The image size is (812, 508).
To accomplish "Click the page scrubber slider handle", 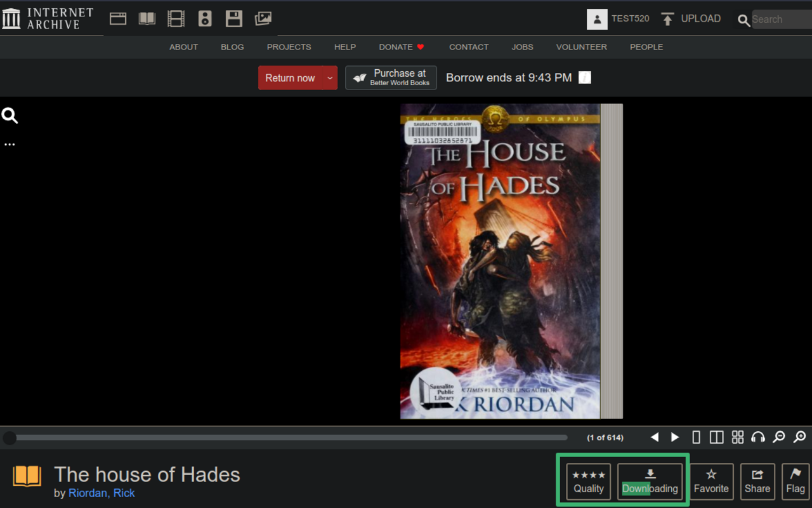I will pyautogui.click(x=10, y=438).
